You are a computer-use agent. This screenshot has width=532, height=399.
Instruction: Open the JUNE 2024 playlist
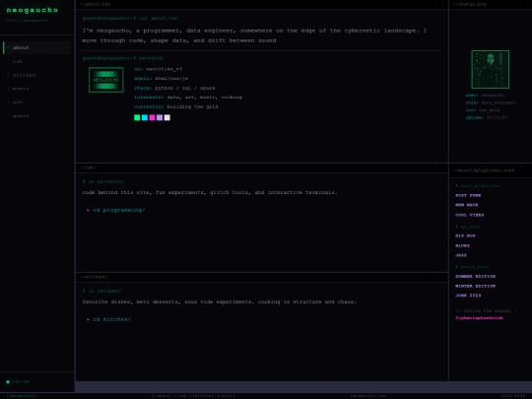(x=468, y=296)
